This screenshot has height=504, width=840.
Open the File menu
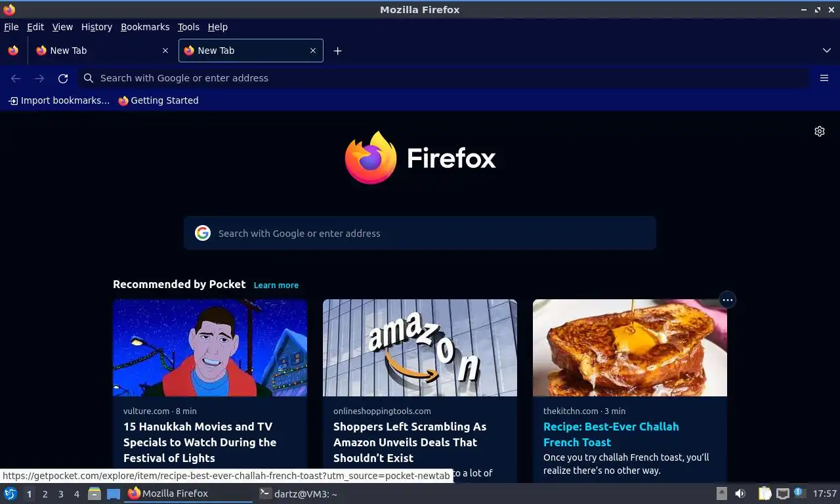click(x=11, y=27)
